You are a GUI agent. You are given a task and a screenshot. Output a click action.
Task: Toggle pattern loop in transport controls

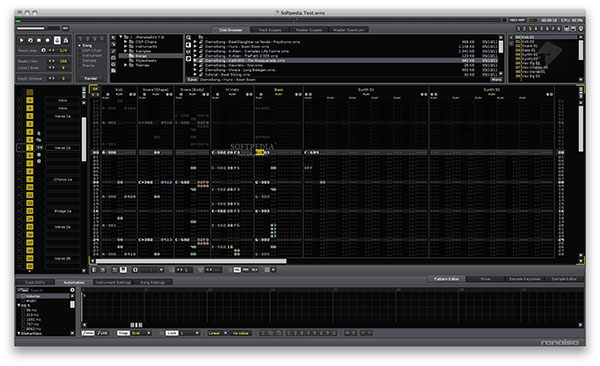[30, 40]
